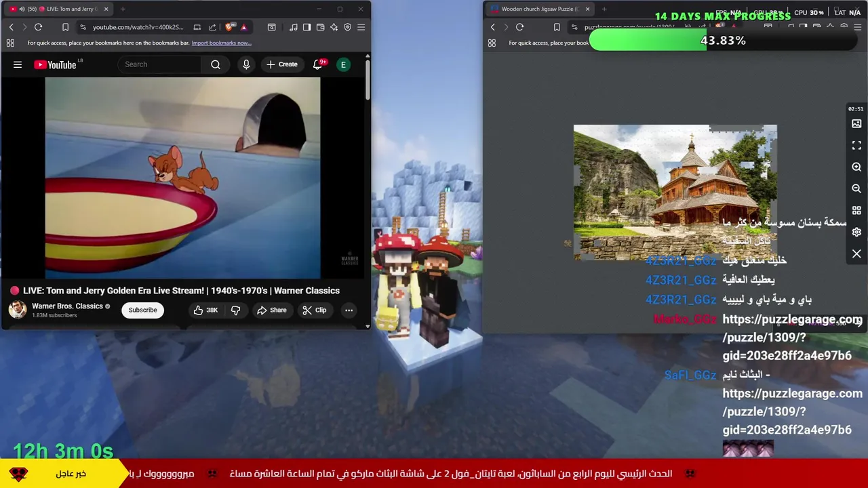Bookmark the puzzlegarage page

(x=557, y=27)
